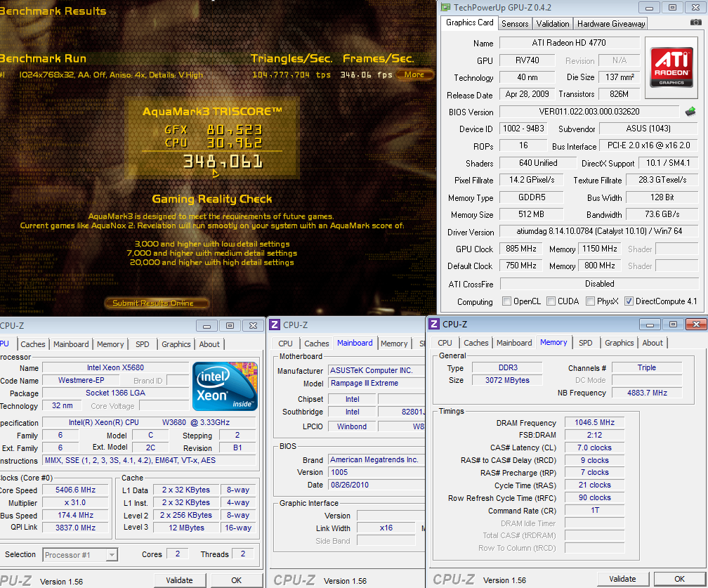Click the AquaMark3 total score 348,061
Image resolution: width=708 pixels, height=588 pixels.
tap(223, 162)
